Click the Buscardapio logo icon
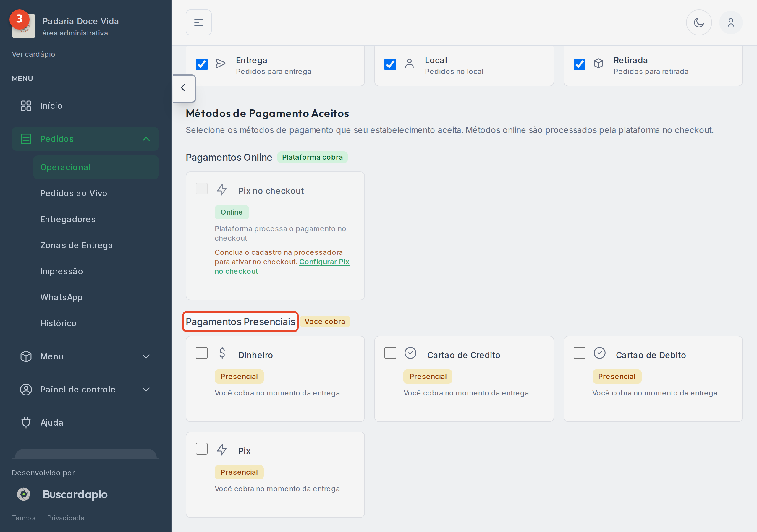The image size is (757, 532). [x=24, y=494]
